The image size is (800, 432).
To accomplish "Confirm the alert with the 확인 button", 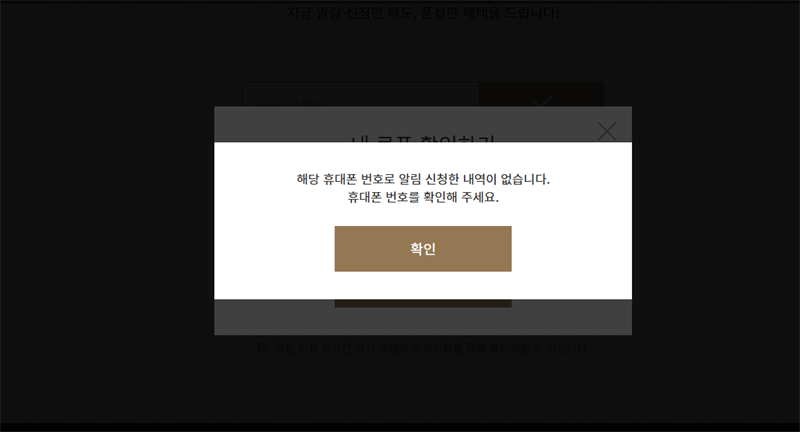I will point(423,249).
